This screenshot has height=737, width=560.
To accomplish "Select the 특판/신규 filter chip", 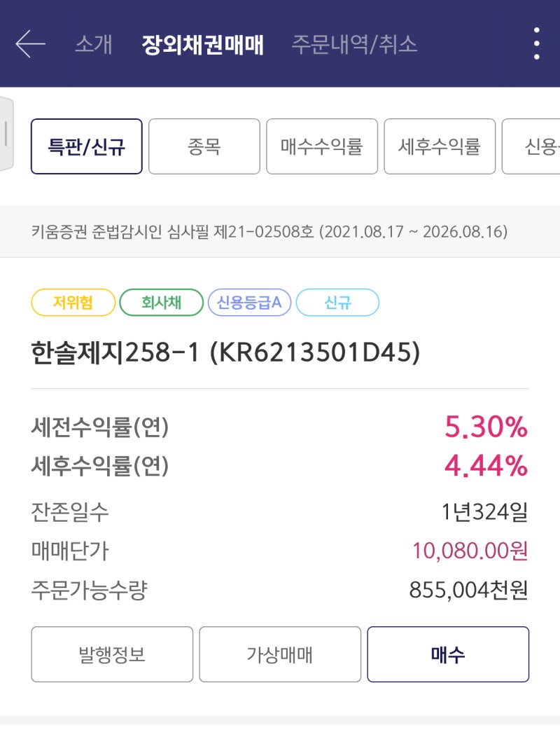I will (x=86, y=146).
